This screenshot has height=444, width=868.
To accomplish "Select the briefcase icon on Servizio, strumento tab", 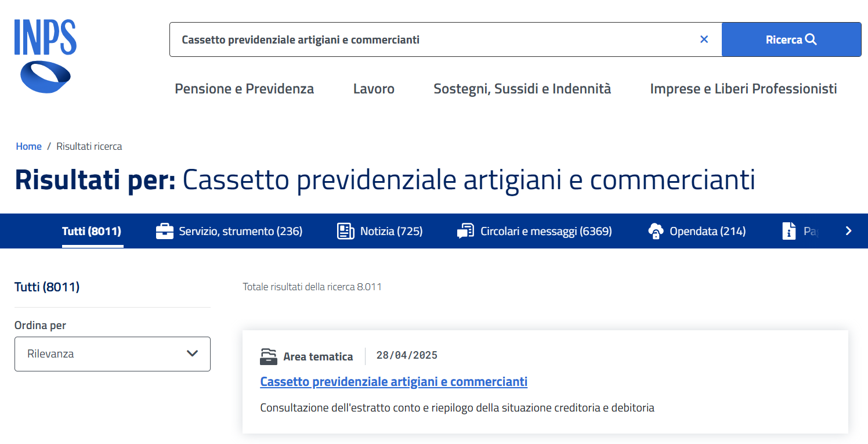I will coord(165,231).
